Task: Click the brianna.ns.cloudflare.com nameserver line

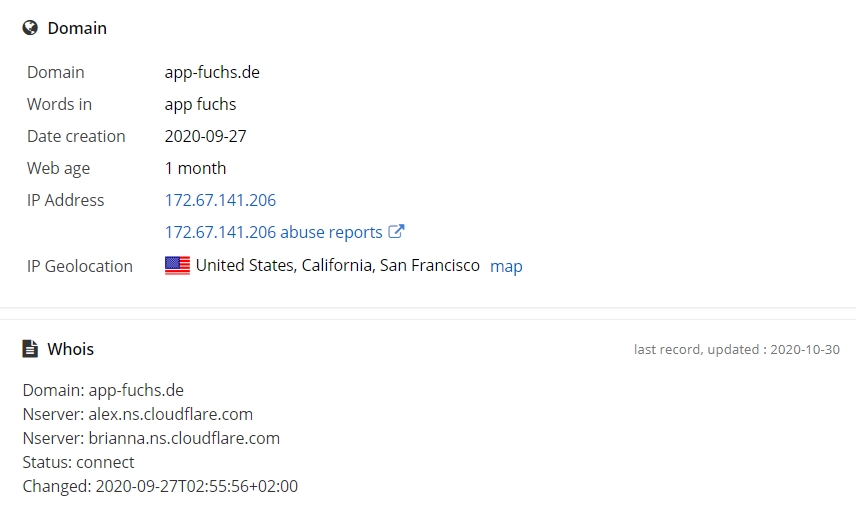Action: pyautogui.click(x=151, y=438)
